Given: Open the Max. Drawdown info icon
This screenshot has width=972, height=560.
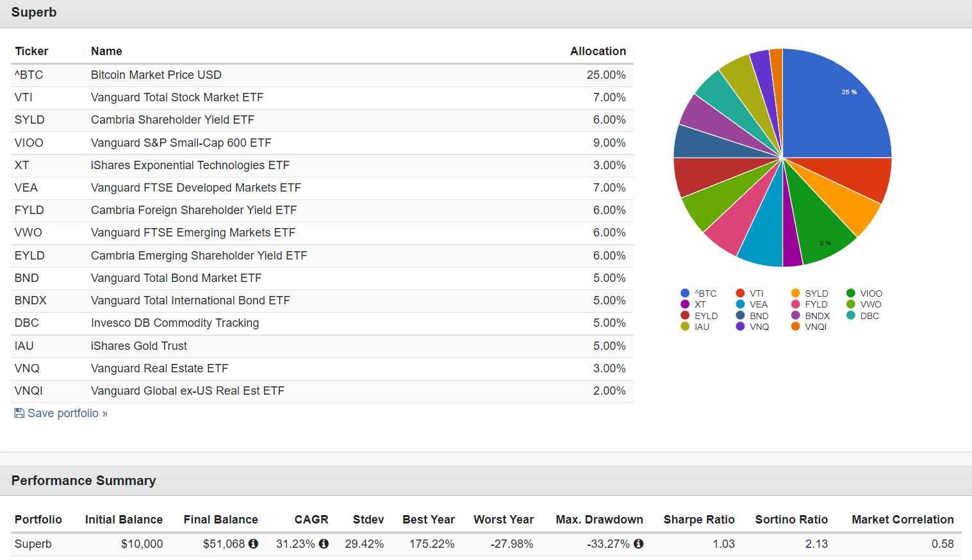Looking at the screenshot, I should click(x=638, y=543).
